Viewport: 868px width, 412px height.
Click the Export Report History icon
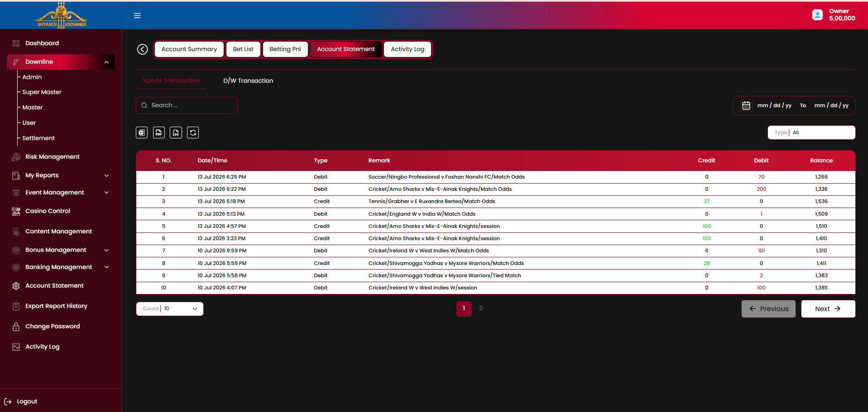16,306
